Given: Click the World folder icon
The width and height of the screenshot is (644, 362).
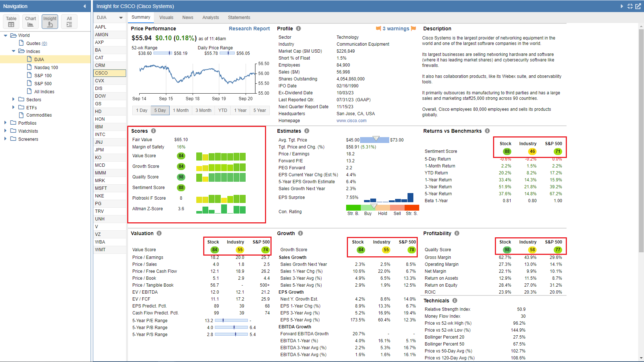Looking at the screenshot, I should click(x=14, y=35).
